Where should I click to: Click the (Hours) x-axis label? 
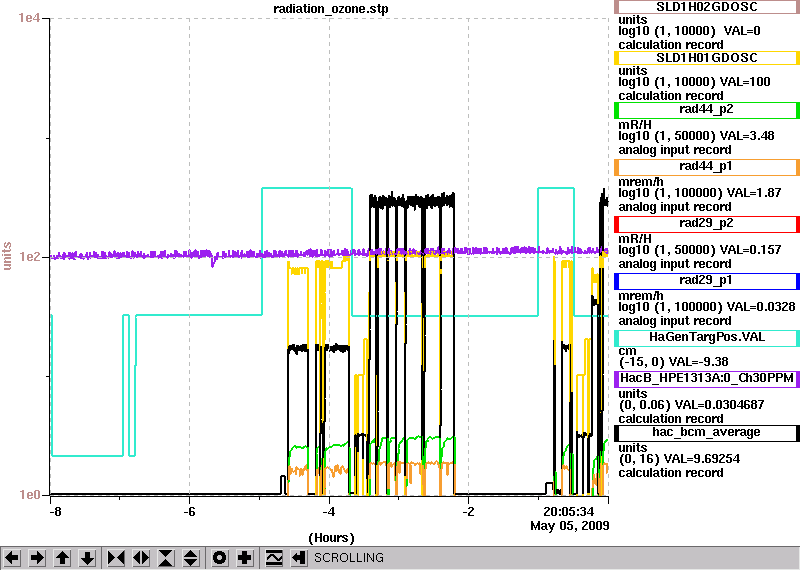tap(331, 538)
